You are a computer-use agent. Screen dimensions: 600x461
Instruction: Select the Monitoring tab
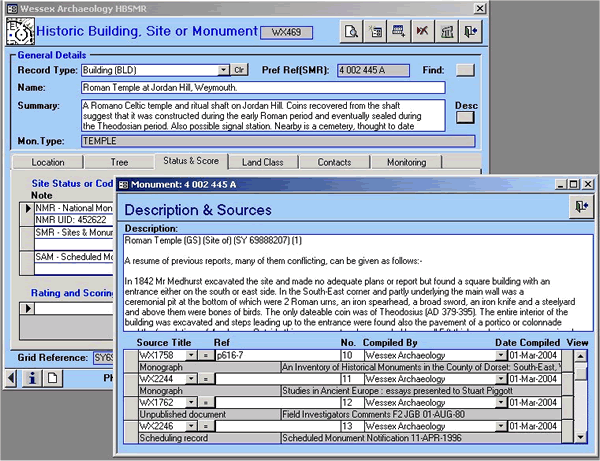pyautogui.click(x=406, y=161)
